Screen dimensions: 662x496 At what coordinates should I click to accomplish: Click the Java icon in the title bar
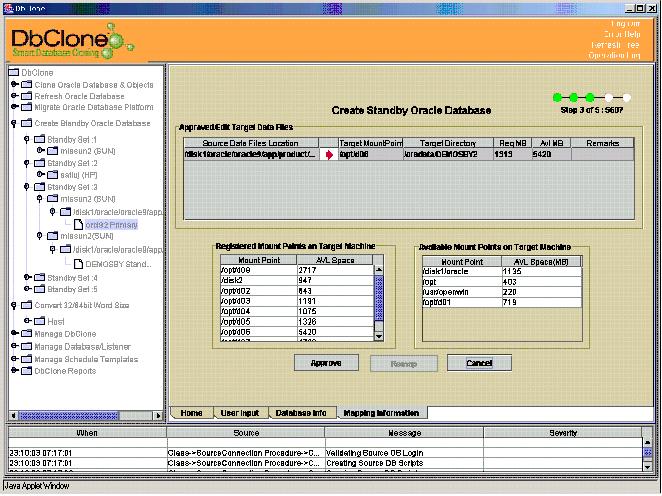coord(8,8)
